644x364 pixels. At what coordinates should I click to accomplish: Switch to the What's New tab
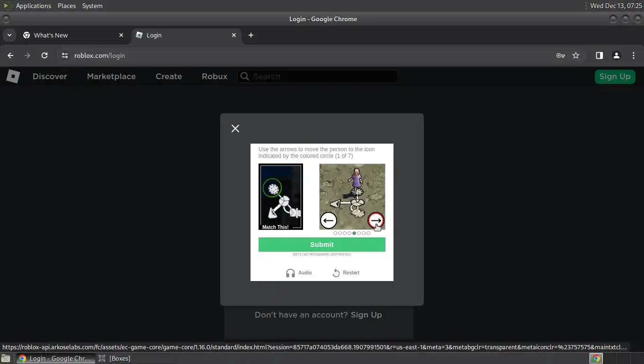click(x=73, y=35)
